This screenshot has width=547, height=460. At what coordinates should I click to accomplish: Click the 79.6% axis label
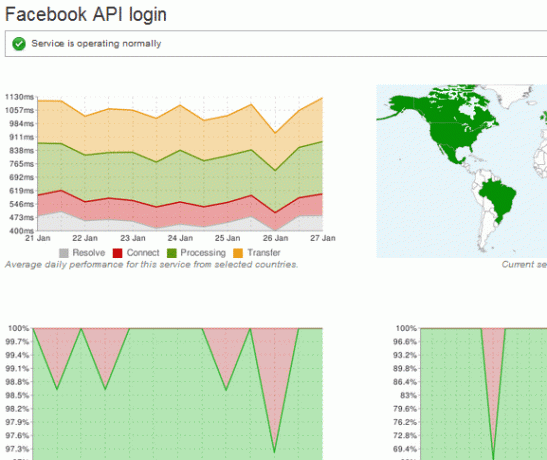pyautogui.click(x=405, y=409)
